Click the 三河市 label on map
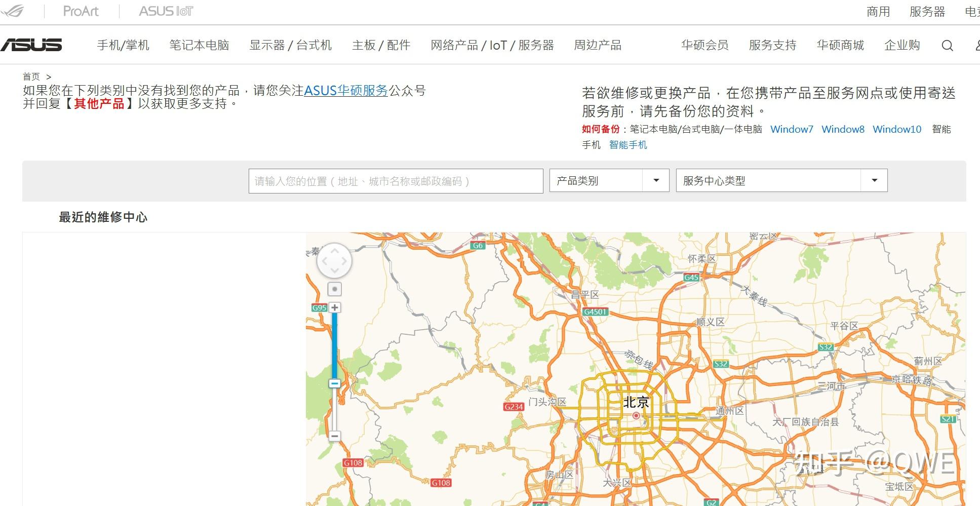 point(831,386)
